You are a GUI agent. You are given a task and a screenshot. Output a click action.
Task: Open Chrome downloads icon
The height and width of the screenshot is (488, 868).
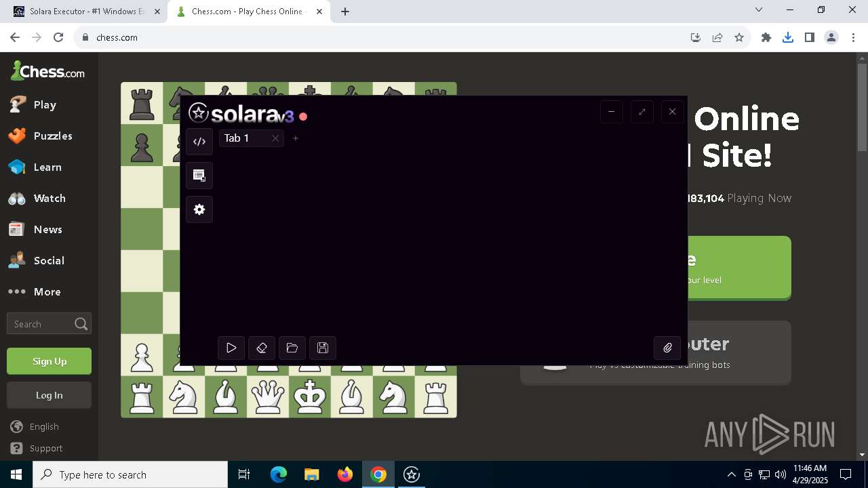point(788,37)
